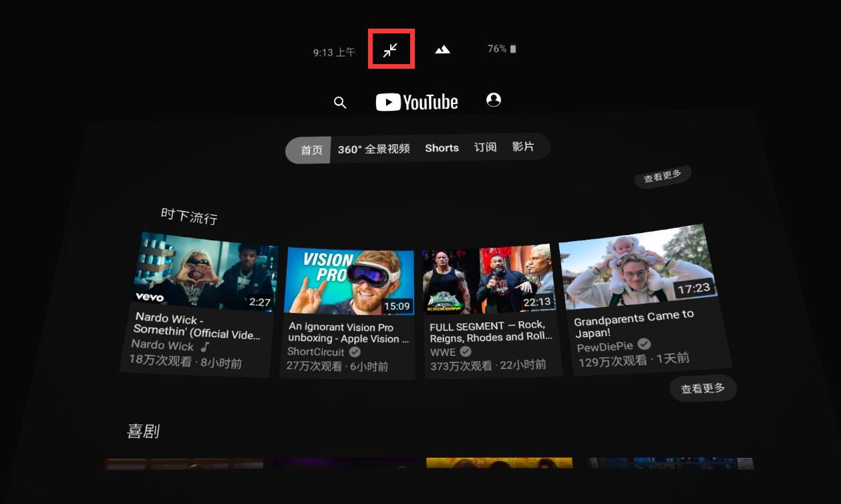Click the title "Grandparents Came to Japan!"
Image resolution: width=841 pixels, height=504 pixels.
[x=634, y=324]
